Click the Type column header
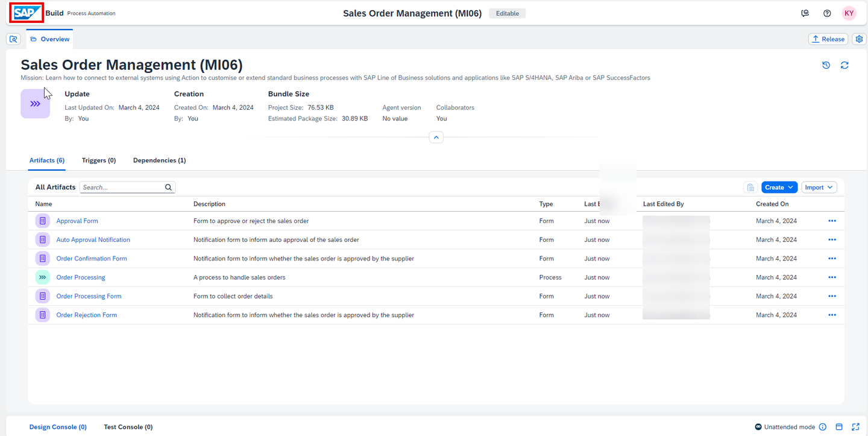This screenshot has height=436, width=868. 546,204
